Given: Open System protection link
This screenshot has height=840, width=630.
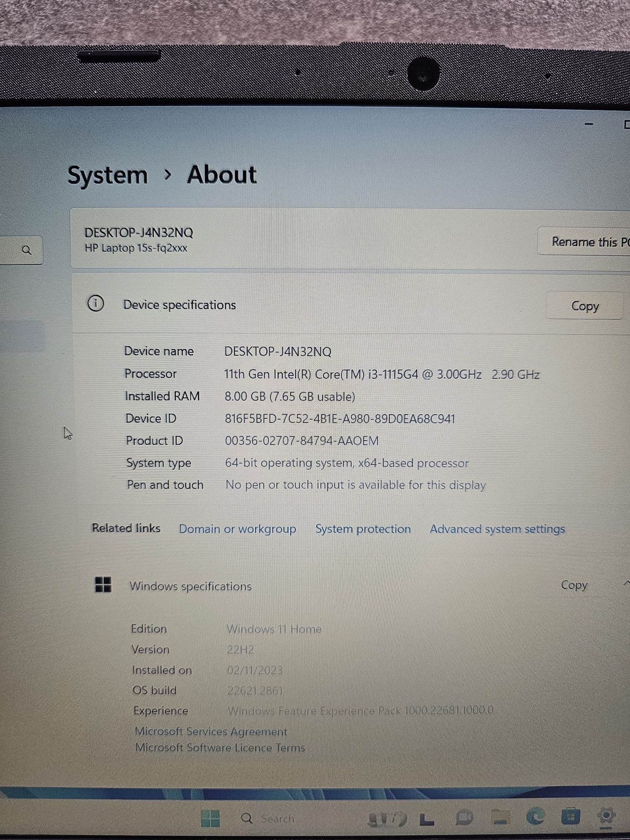Looking at the screenshot, I should click(363, 529).
